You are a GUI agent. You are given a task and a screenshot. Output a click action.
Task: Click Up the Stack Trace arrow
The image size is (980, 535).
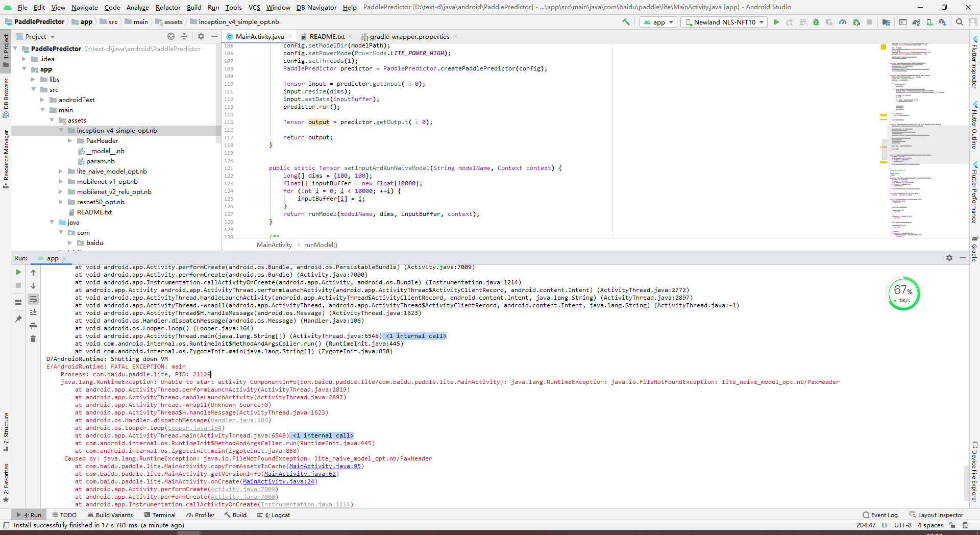pos(33,273)
